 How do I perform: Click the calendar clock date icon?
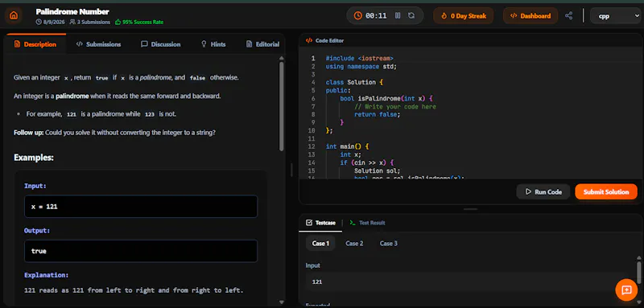point(39,23)
